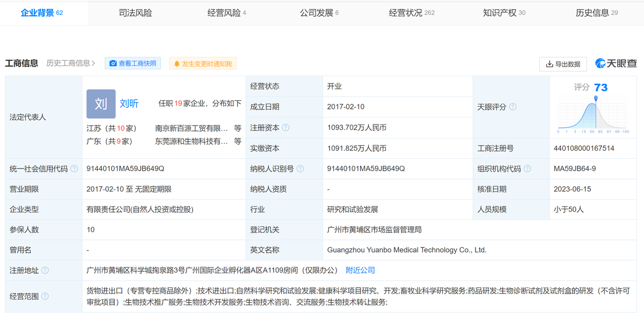Click the help icon beside 天眼评分
The width and height of the screenshot is (644, 315).
click(x=513, y=107)
